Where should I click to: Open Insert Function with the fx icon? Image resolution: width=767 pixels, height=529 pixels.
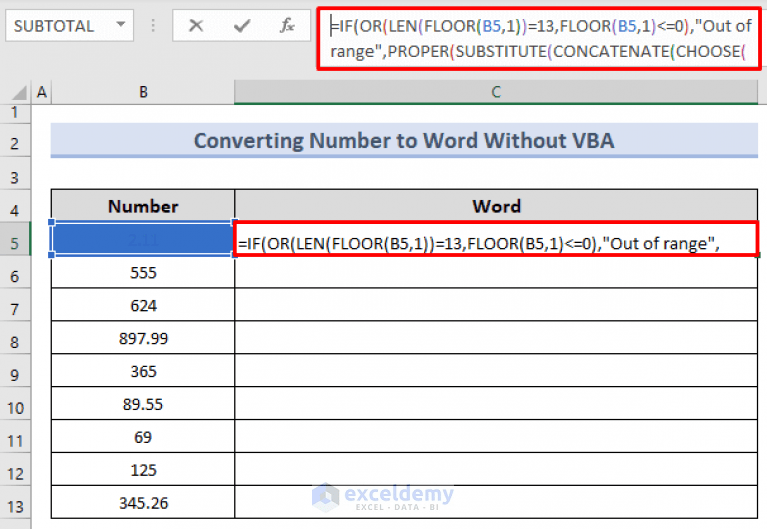click(287, 25)
